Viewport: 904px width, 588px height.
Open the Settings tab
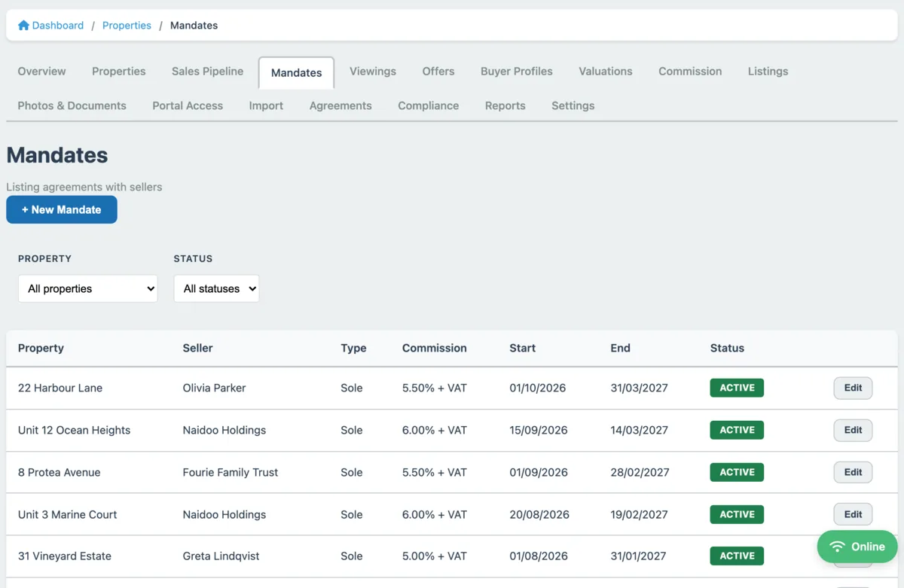pyautogui.click(x=573, y=106)
